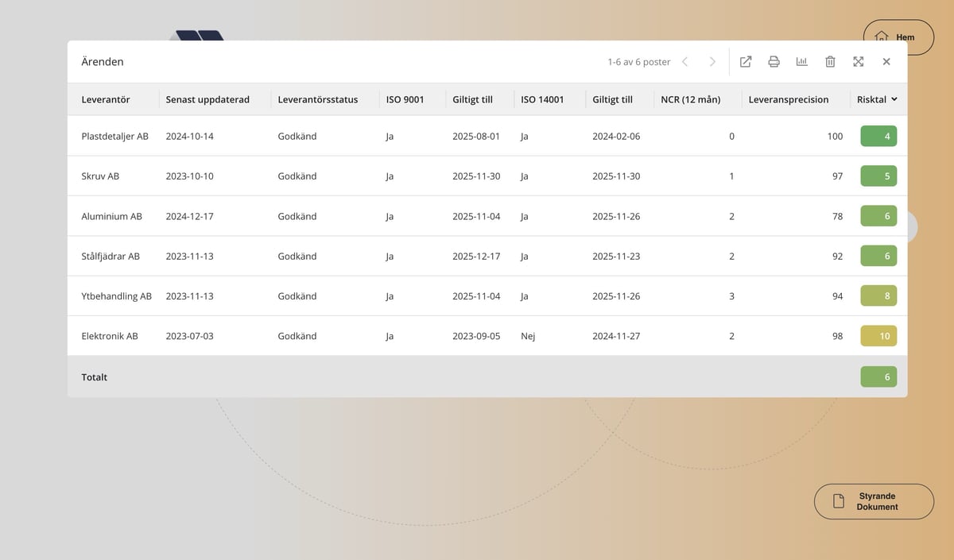This screenshot has height=560, width=954.
Task: Sort by the Leveransprecision column header
Action: [x=788, y=100]
